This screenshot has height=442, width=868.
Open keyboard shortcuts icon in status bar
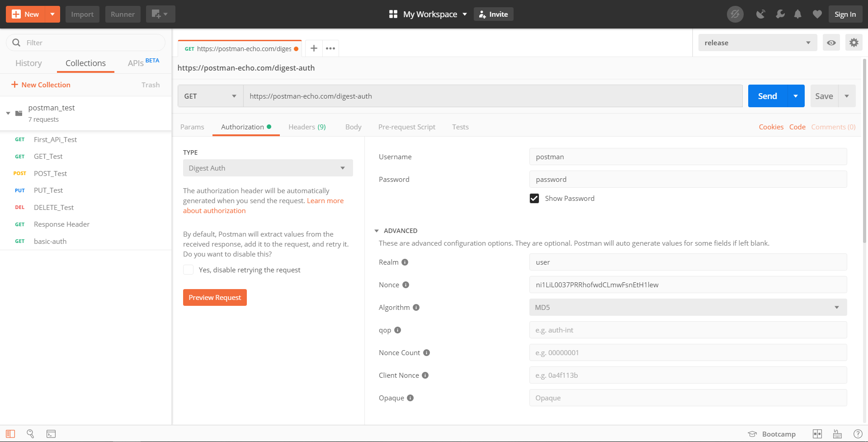(x=837, y=434)
